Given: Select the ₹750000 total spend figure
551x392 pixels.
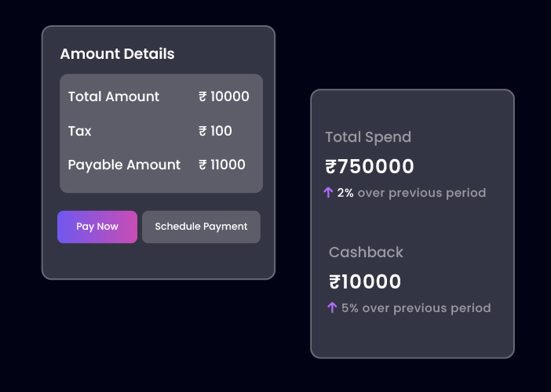Looking at the screenshot, I should [370, 167].
